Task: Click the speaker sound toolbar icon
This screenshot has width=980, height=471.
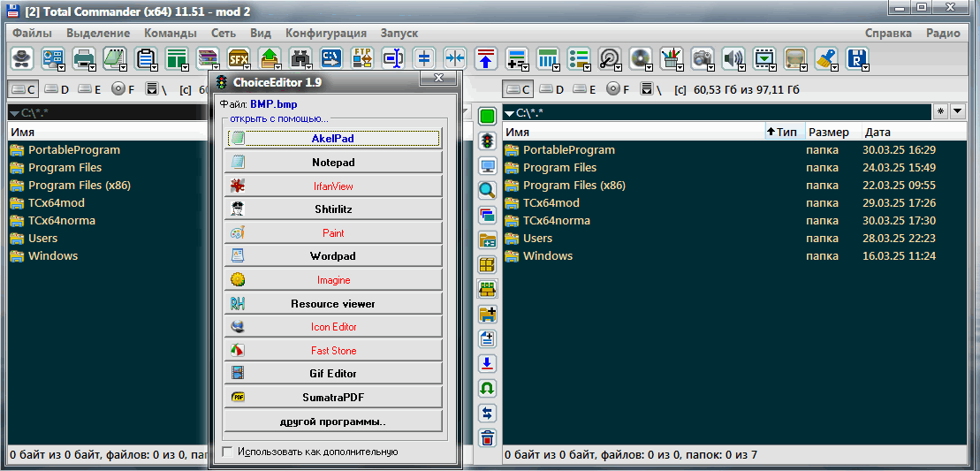Action: click(732, 58)
